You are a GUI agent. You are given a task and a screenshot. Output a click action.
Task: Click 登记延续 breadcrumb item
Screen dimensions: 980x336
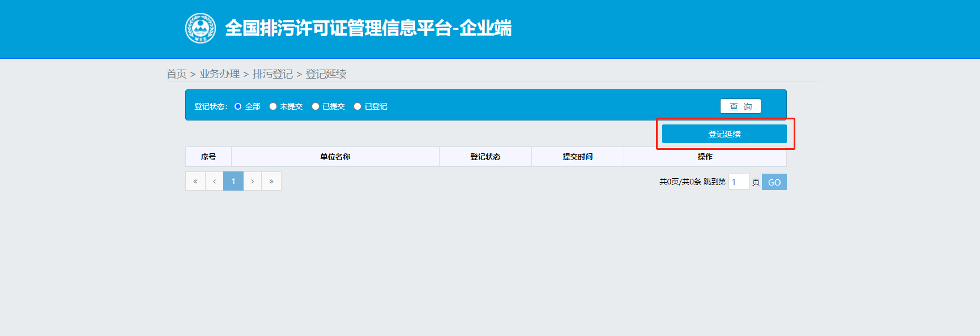(x=326, y=74)
